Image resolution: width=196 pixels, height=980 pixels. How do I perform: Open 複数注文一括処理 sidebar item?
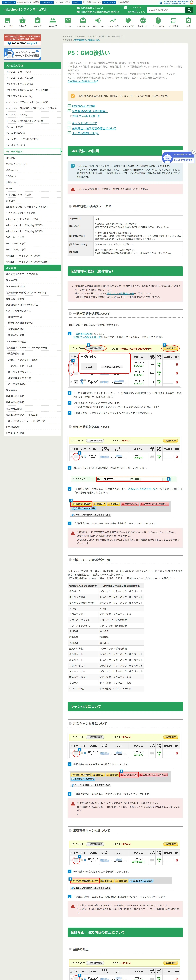point(32,299)
